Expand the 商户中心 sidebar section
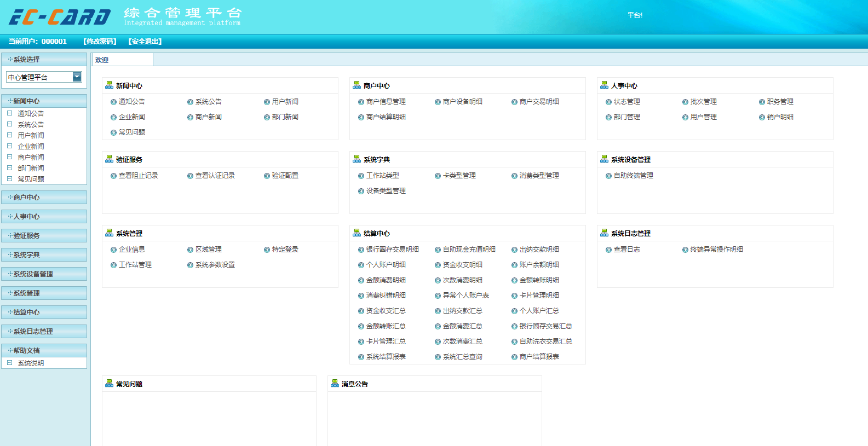This screenshot has width=868, height=446. click(44, 197)
